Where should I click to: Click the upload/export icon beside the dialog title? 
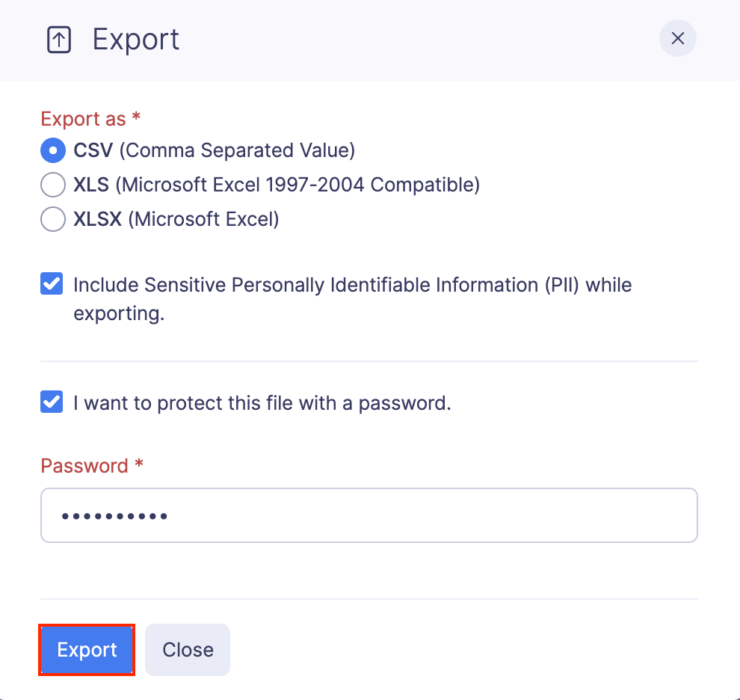pyautogui.click(x=58, y=39)
